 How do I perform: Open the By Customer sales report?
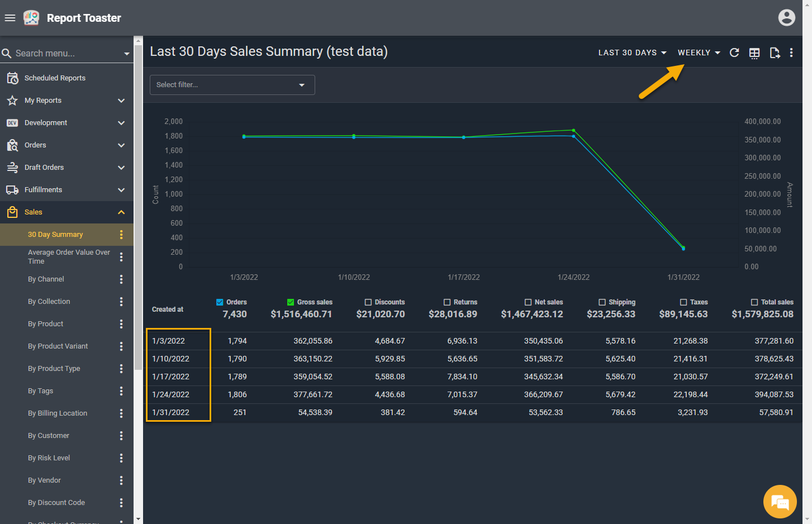[49, 436]
